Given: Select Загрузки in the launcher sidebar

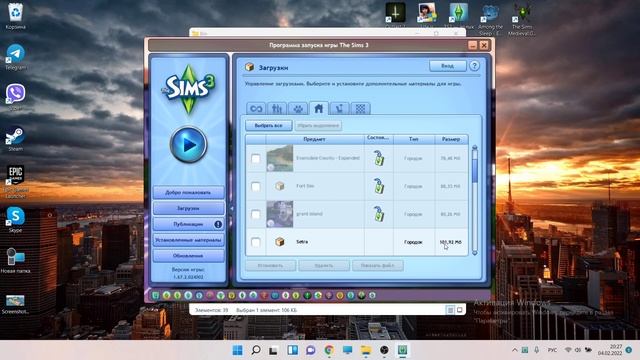Looking at the screenshot, I should click(x=189, y=208).
